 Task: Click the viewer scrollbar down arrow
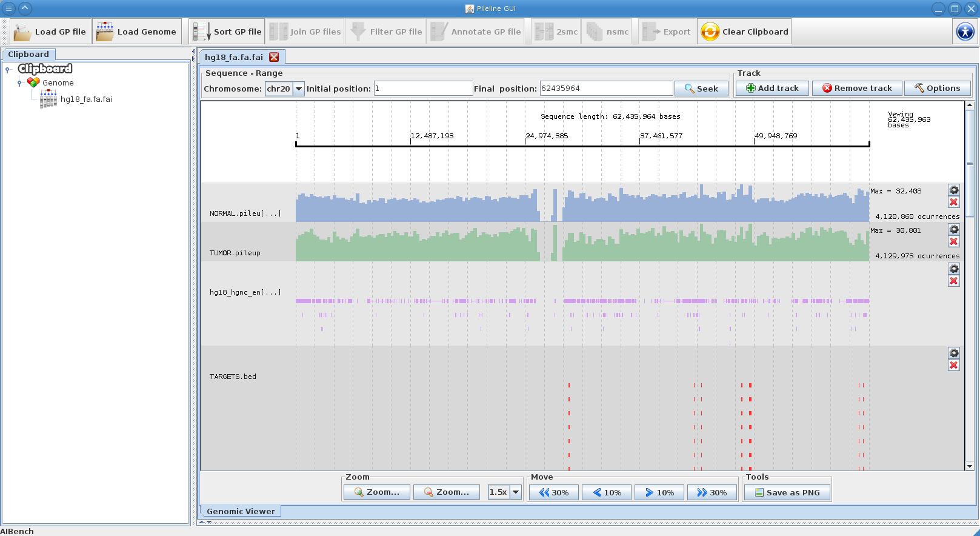point(970,466)
